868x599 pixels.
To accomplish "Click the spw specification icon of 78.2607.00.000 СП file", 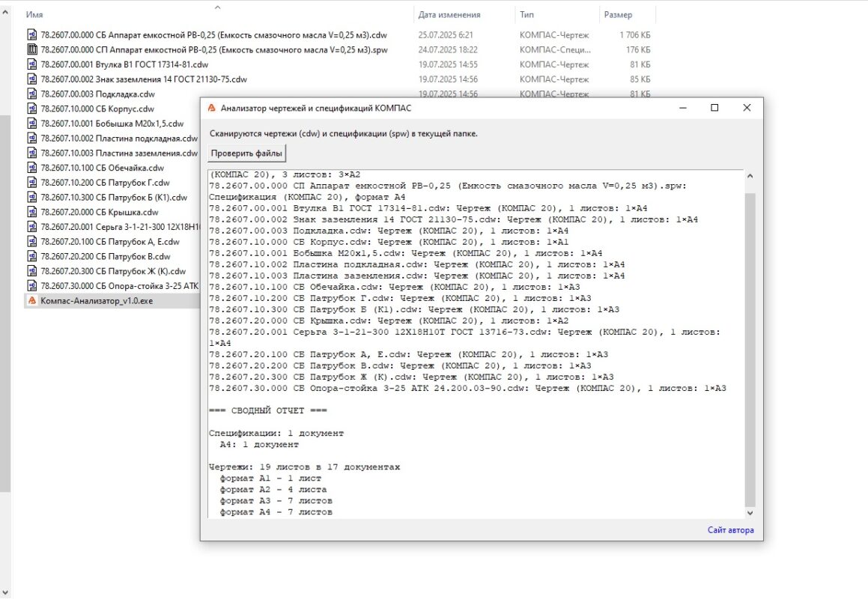I will [x=32, y=49].
